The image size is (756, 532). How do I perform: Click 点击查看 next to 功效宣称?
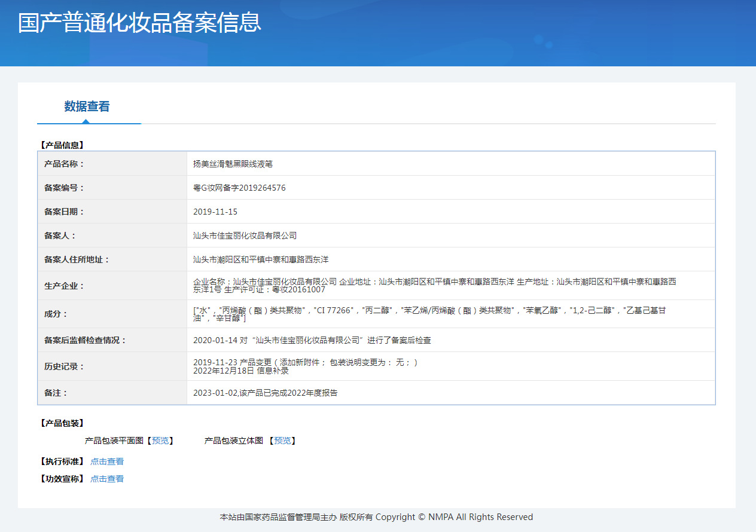tap(107, 479)
